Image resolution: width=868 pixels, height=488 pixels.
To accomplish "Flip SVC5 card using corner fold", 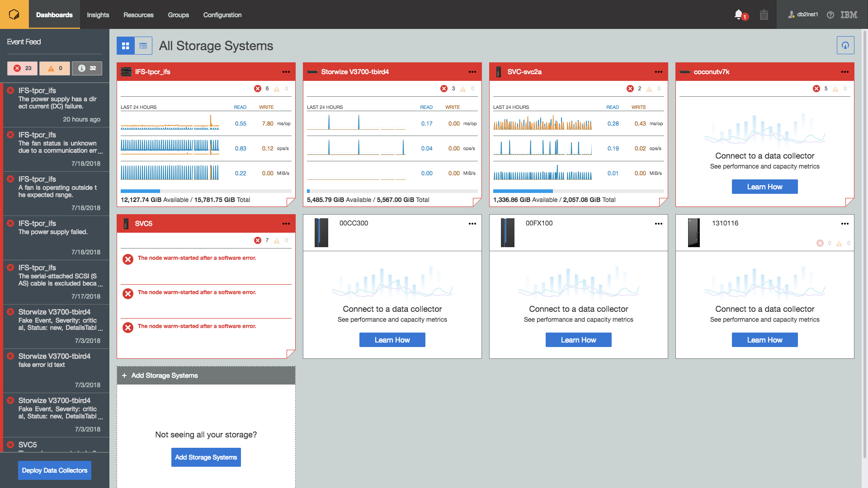I will click(291, 354).
